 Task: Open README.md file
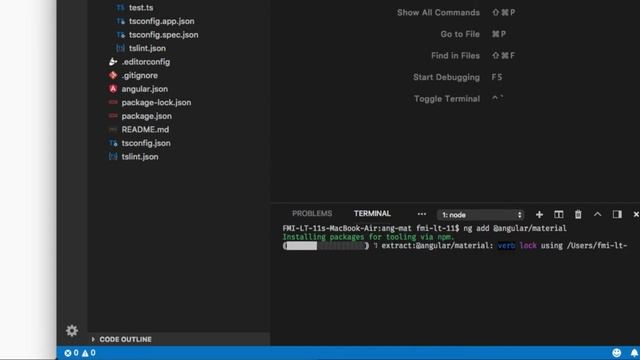[145, 129]
